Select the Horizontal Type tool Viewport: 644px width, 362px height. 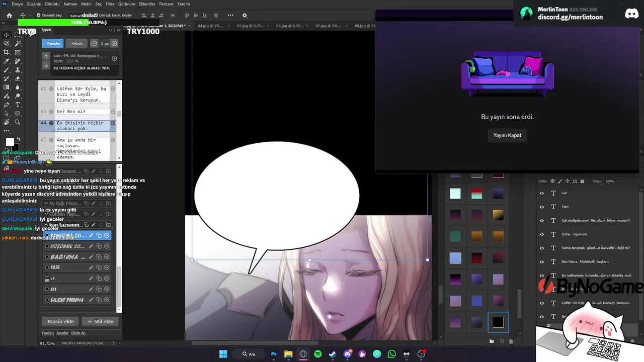click(x=18, y=105)
